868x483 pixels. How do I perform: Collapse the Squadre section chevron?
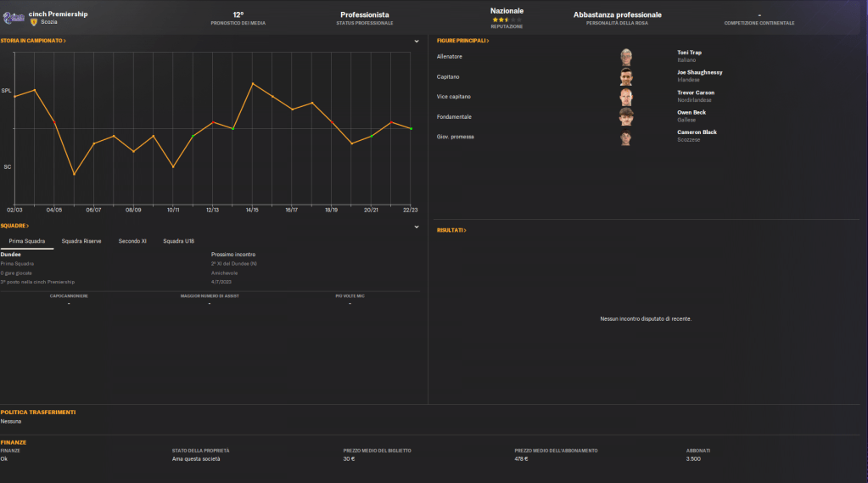pyautogui.click(x=417, y=227)
